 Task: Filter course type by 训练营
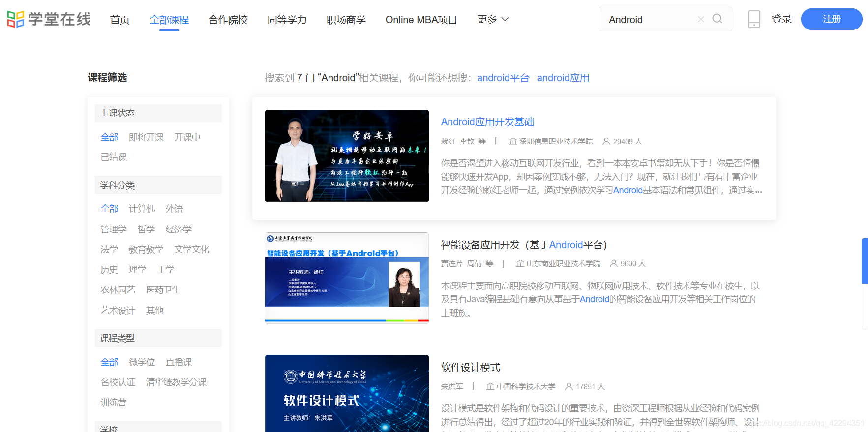(114, 403)
